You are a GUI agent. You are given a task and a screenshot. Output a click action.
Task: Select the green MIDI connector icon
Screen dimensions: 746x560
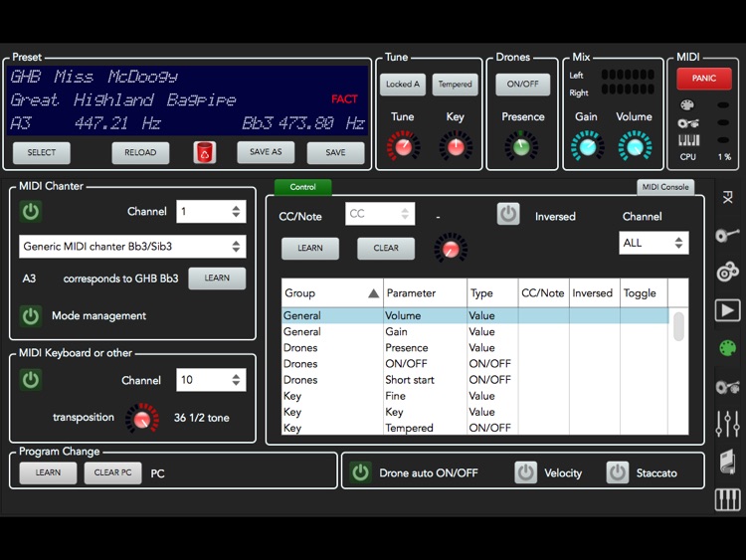(728, 348)
